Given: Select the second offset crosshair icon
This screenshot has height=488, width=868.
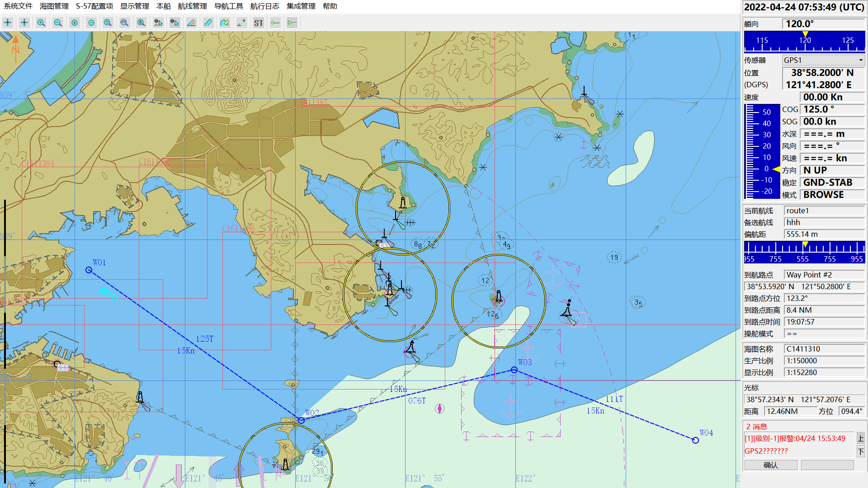Looking at the screenshot, I should (24, 22).
